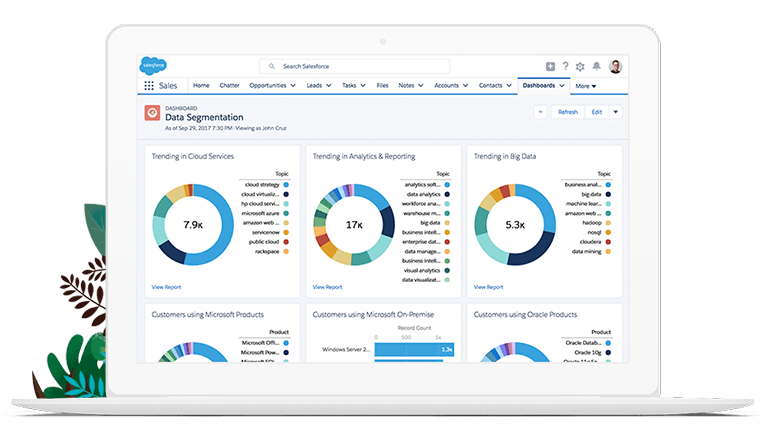768x448 pixels.
Task: Select the 'cloudera' legend entry
Action: click(x=595, y=242)
